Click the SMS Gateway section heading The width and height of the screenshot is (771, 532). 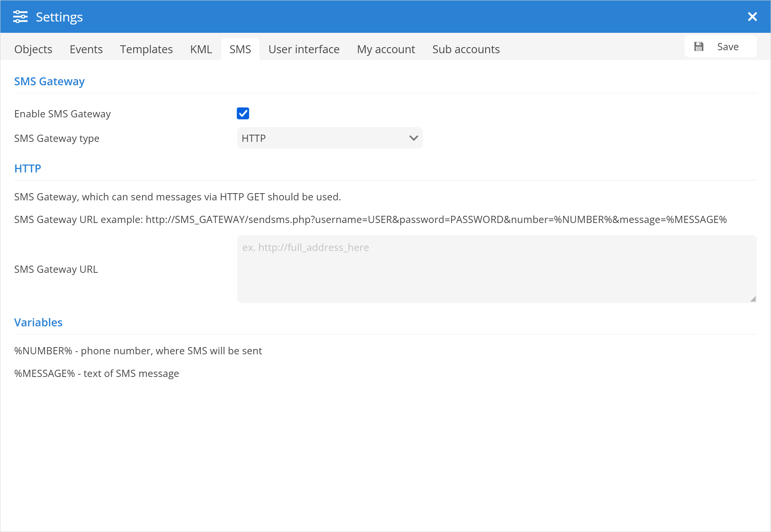[x=49, y=81]
